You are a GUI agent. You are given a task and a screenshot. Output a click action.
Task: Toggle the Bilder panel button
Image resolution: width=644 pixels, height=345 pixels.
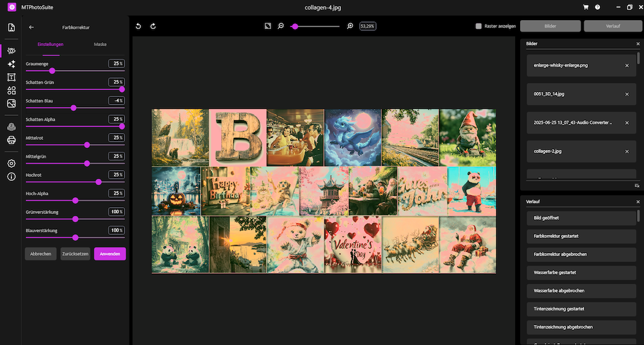(x=550, y=26)
